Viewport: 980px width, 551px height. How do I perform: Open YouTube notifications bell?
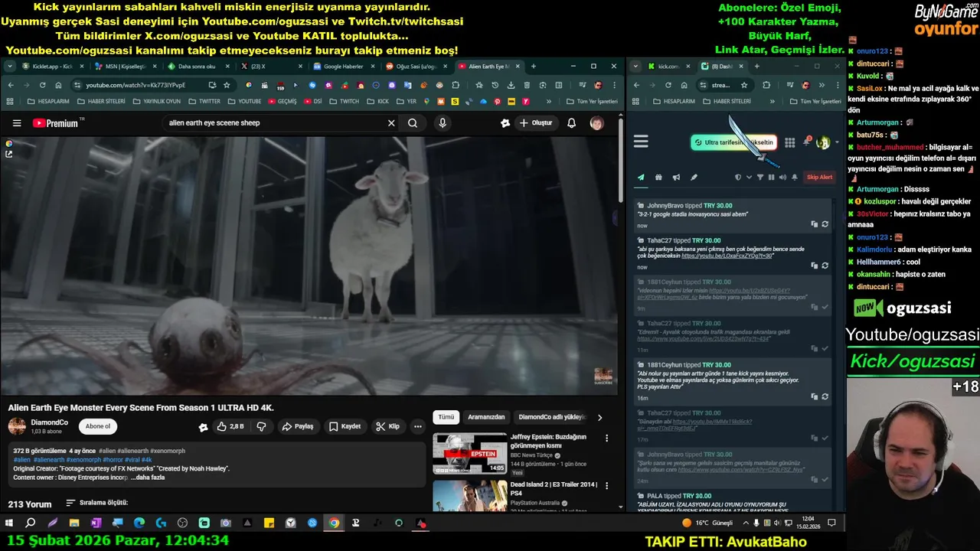pyautogui.click(x=571, y=123)
